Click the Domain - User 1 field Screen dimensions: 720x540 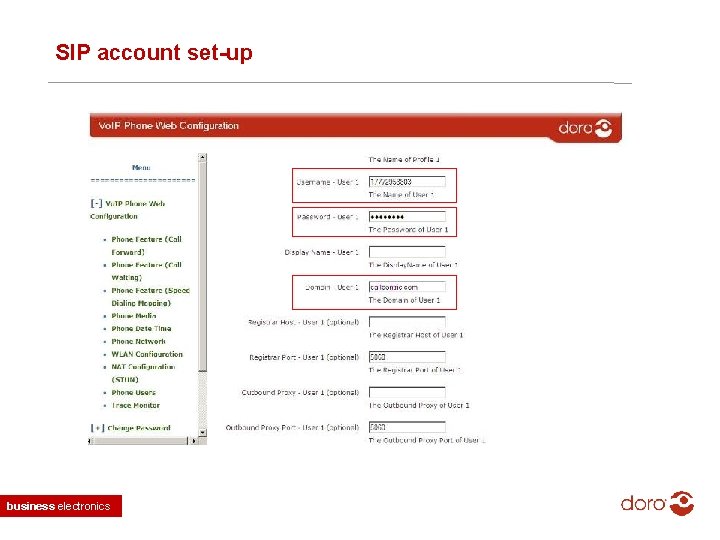(x=407, y=287)
